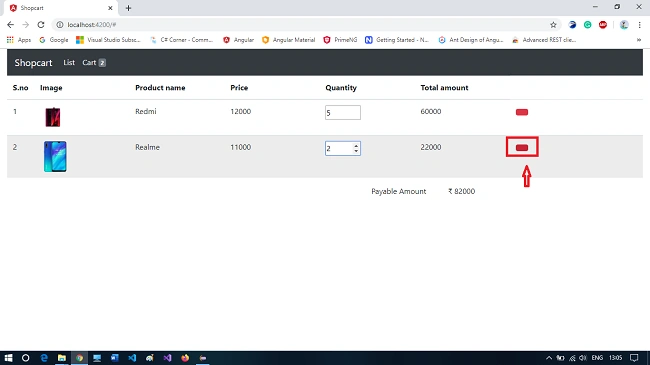Open the Google bookmark
This screenshot has height=365, width=650.
tap(53, 40)
